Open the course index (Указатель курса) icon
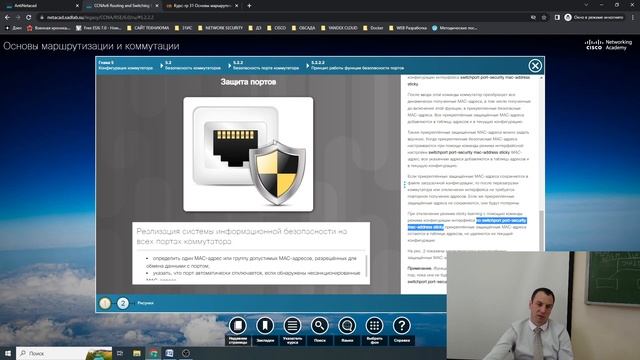Image resolution: width=640 pixels, height=360 pixels. pyautogui.click(x=292, y=326)
